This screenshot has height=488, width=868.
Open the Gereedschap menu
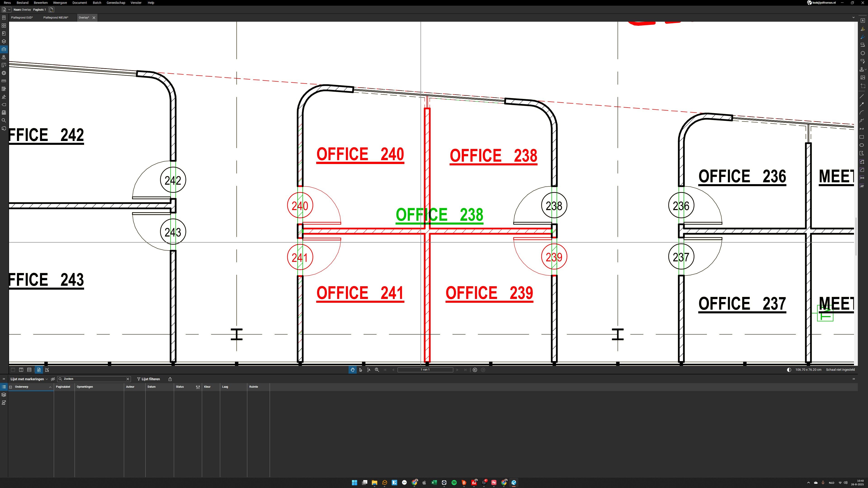click(x=116, y=3)
